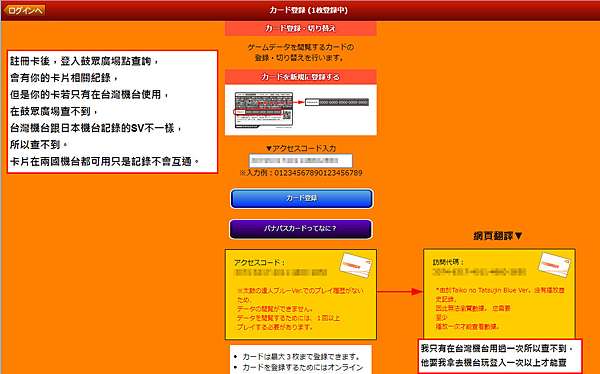
Task: Click the blue カード登録 button
Action: click(301, 198)
